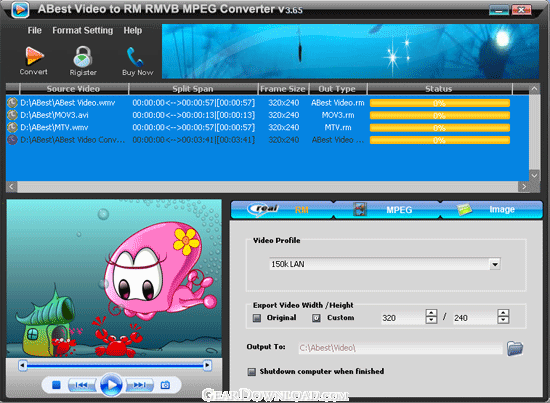Image resolution: width=550 pixels, height=403 pixels.
Task: Click the preview seek bar track
Action: pyautogui.click(x=115, y=365)
